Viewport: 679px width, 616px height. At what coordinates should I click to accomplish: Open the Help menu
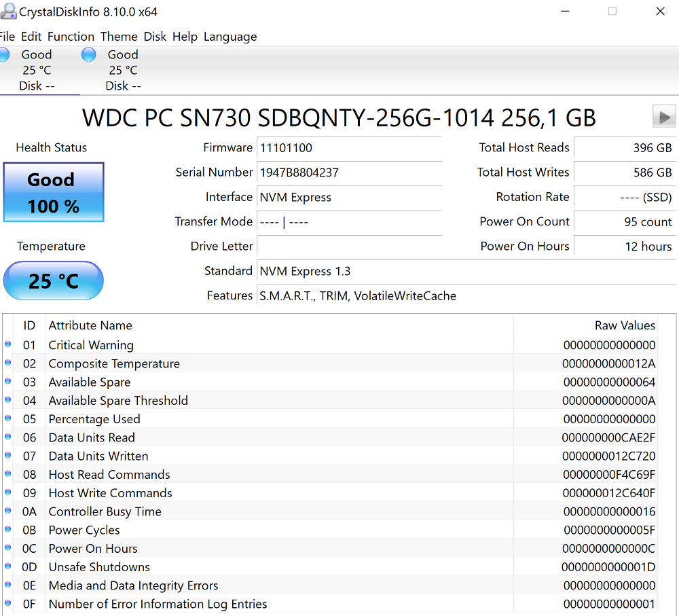tap(185, 37)
